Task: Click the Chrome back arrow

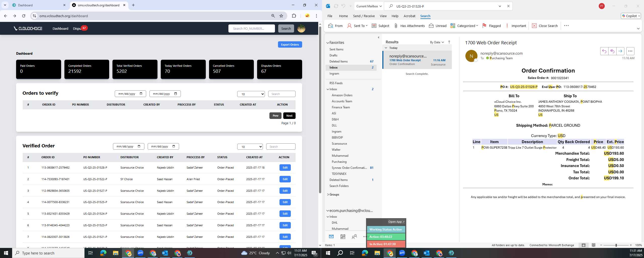Action: coord(6,16)
